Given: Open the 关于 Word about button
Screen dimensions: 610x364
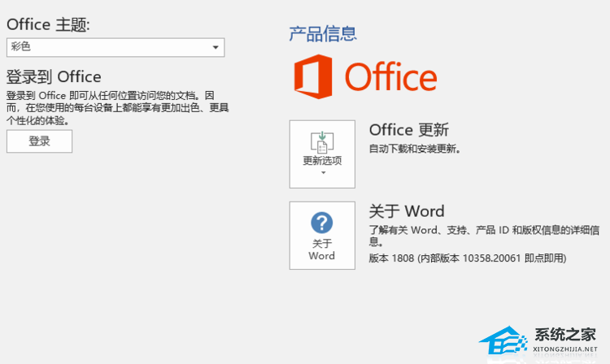Looking at the screenshot, I should click(x=322, y=236).
